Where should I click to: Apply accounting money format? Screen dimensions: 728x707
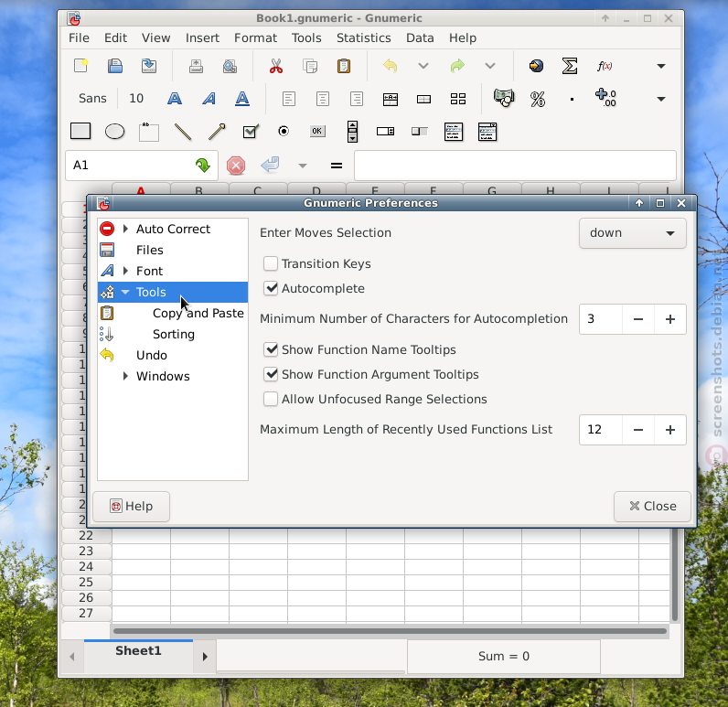tap(504, 98)
